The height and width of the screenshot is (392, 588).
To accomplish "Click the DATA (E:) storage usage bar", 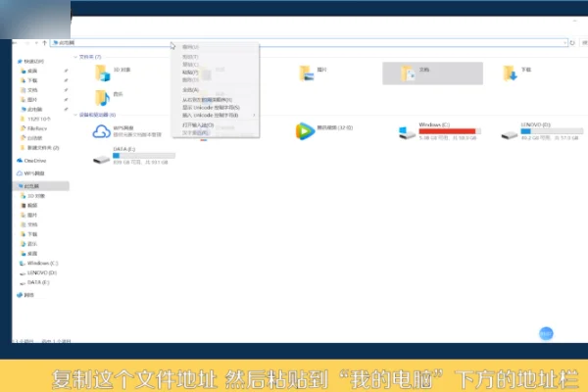I will (144, 156).
